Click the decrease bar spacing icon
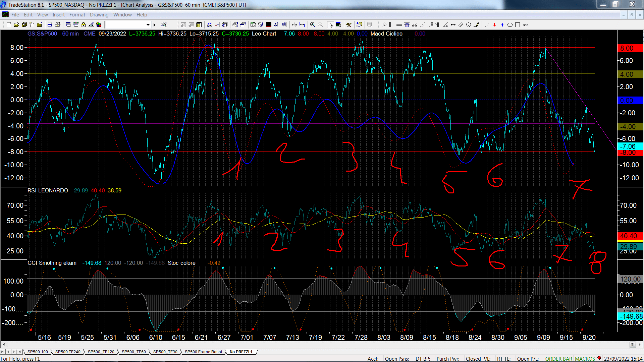This screenshot has height=362, width=644. pyautogui.click(x=294, y=25)
